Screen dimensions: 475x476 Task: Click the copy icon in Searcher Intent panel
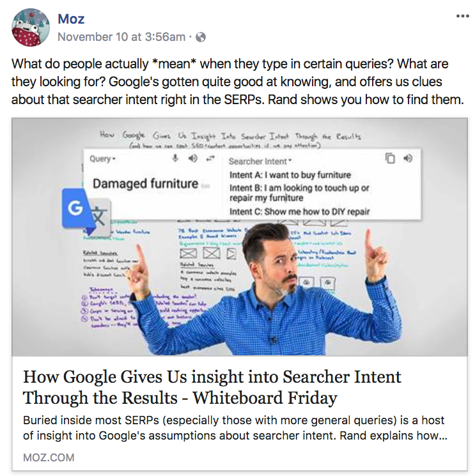(x=390, y=158)
